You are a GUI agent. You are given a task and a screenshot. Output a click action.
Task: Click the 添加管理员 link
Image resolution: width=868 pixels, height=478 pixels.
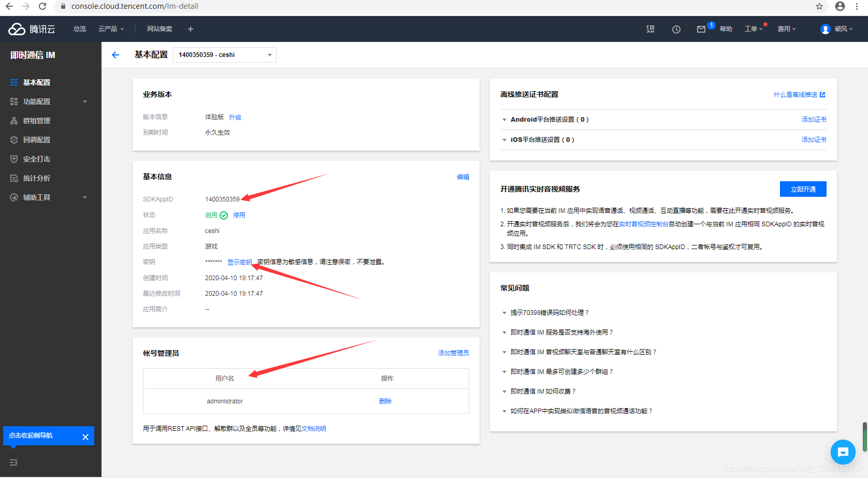coord(454,353)
